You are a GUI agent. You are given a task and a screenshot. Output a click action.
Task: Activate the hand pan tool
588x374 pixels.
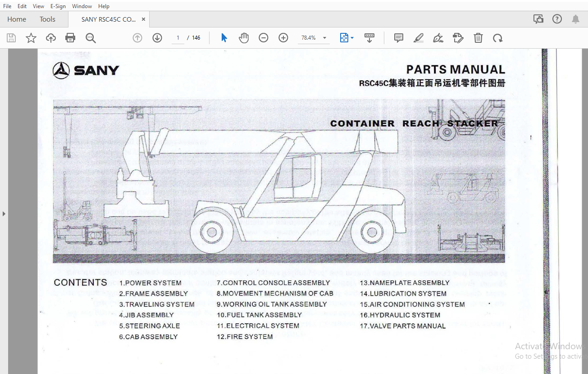coord(244,38)
